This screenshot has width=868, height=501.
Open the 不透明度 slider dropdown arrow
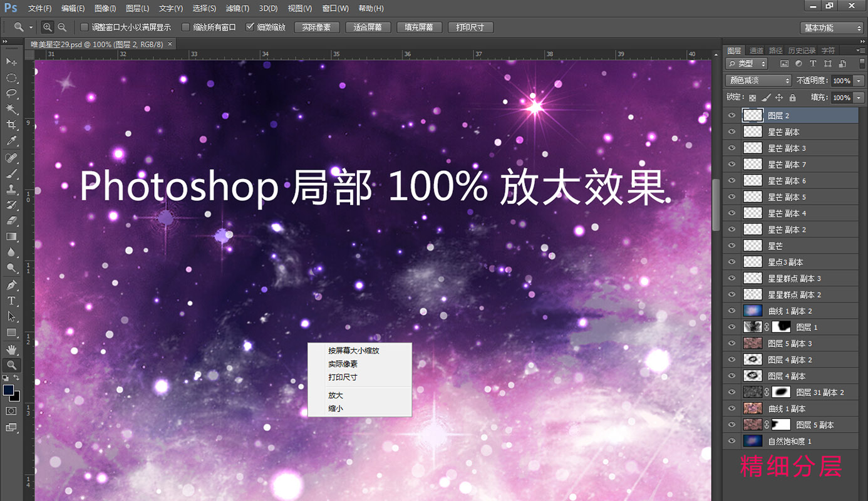pyautogui.click(x=858, y=81)
